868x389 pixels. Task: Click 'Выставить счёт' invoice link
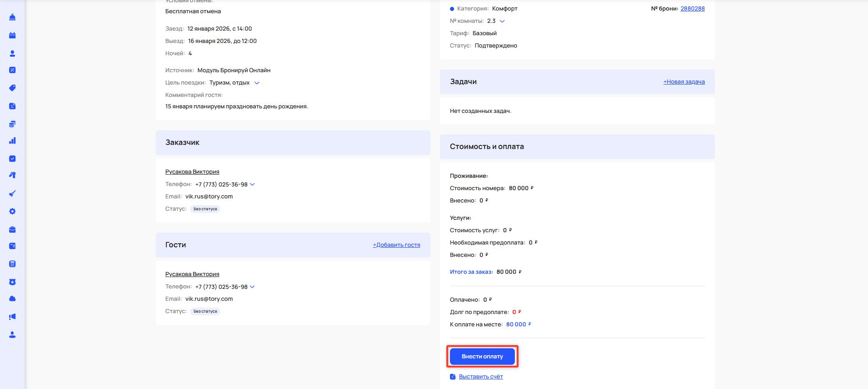481,377
